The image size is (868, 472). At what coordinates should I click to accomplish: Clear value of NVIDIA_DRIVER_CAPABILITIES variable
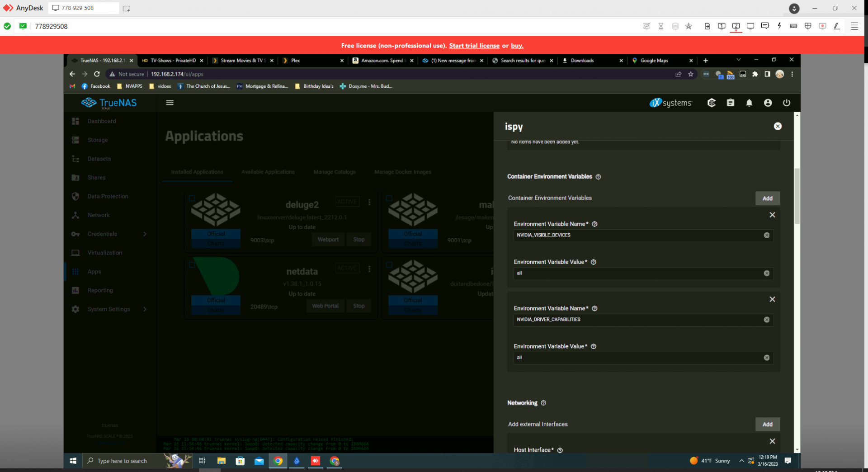(x=767, y=358)
